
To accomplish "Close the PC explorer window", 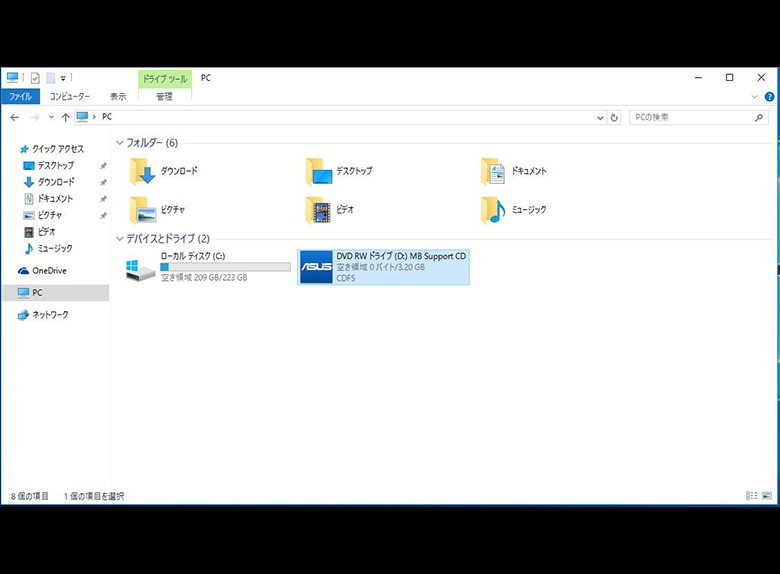I will coord(761,78).
